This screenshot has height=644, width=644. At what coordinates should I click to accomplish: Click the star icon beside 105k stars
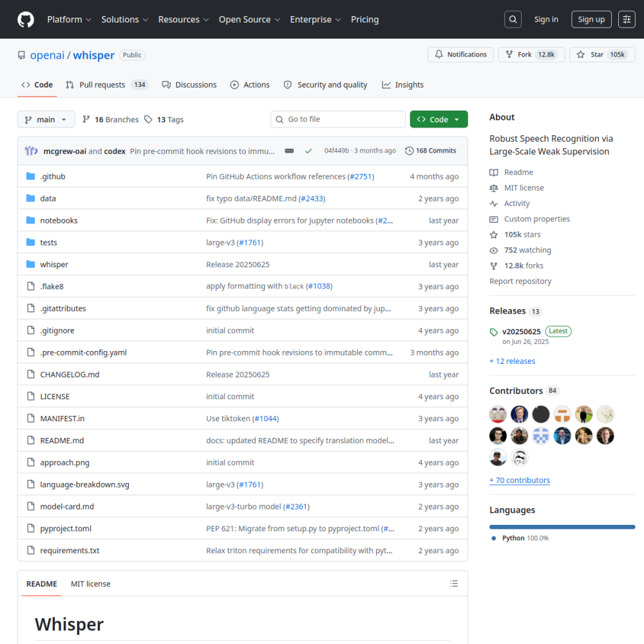[x=494, y=234]
